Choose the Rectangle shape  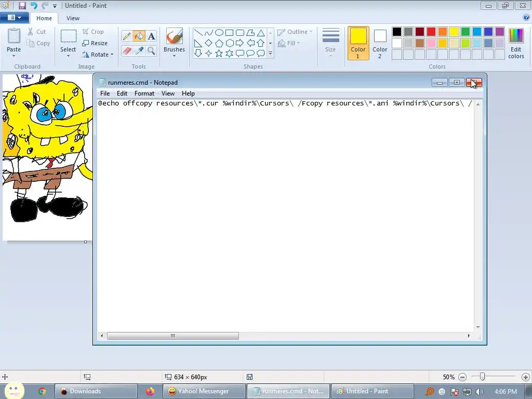point(229,33)
